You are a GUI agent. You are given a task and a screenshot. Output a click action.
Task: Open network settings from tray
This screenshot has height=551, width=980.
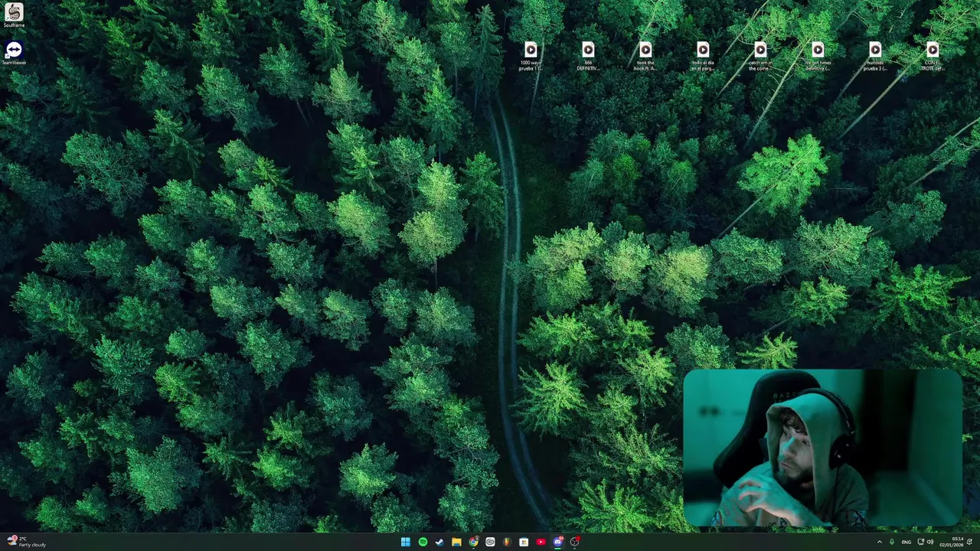[921, 542]
